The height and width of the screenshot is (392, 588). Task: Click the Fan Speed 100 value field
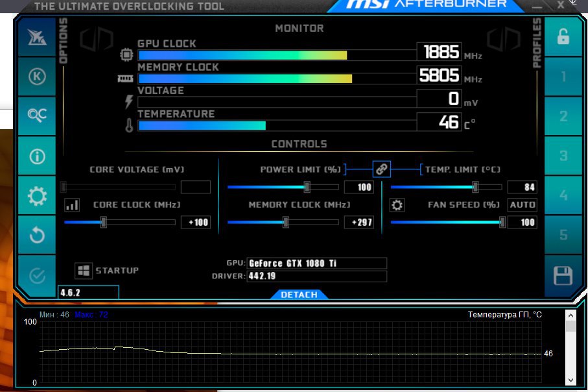522,222
